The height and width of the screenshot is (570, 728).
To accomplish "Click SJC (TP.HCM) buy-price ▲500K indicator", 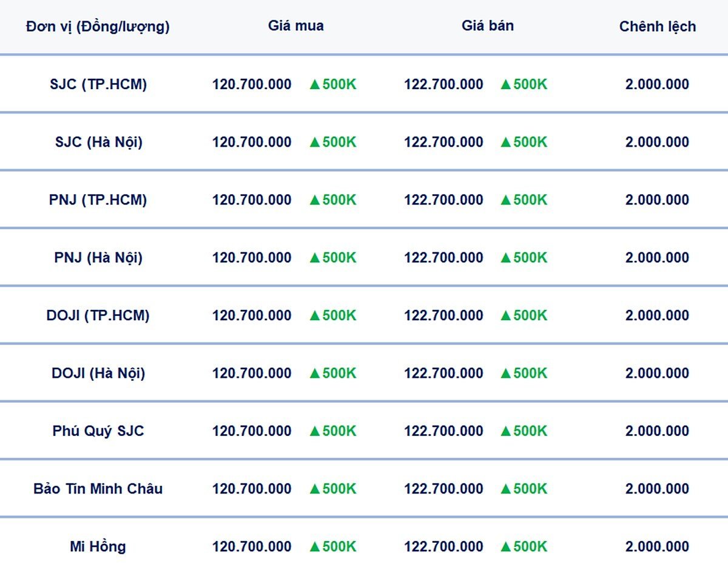I will click(333, 84).
